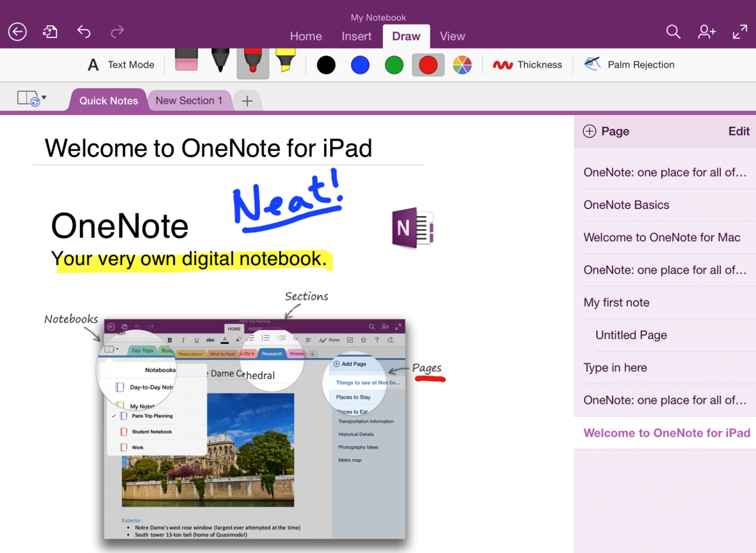This screenshot has height=553, width=756.
Task: Toggle Palm Rejection
Action: click(629, 65)
